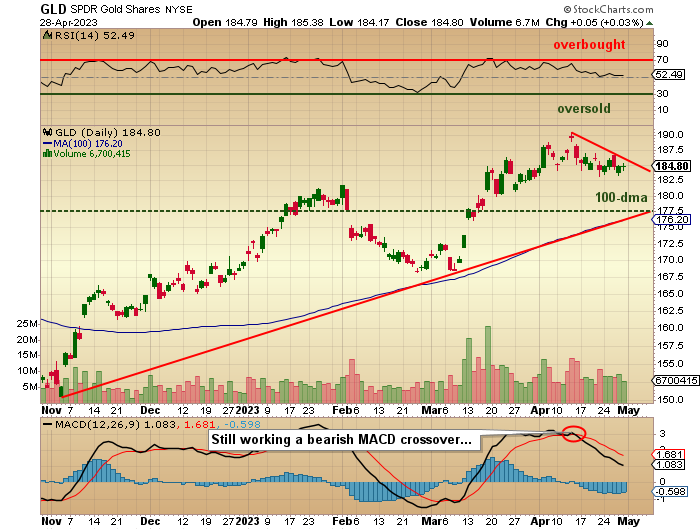Click the 'RSI(14) 52.49' legend text
This screenshot has width=700, height=530.
(x=95, y=35)
